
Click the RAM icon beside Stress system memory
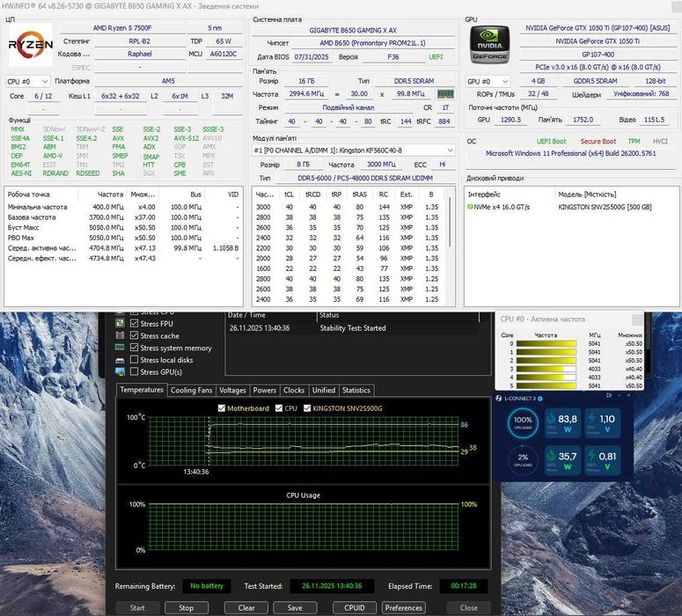120,348
